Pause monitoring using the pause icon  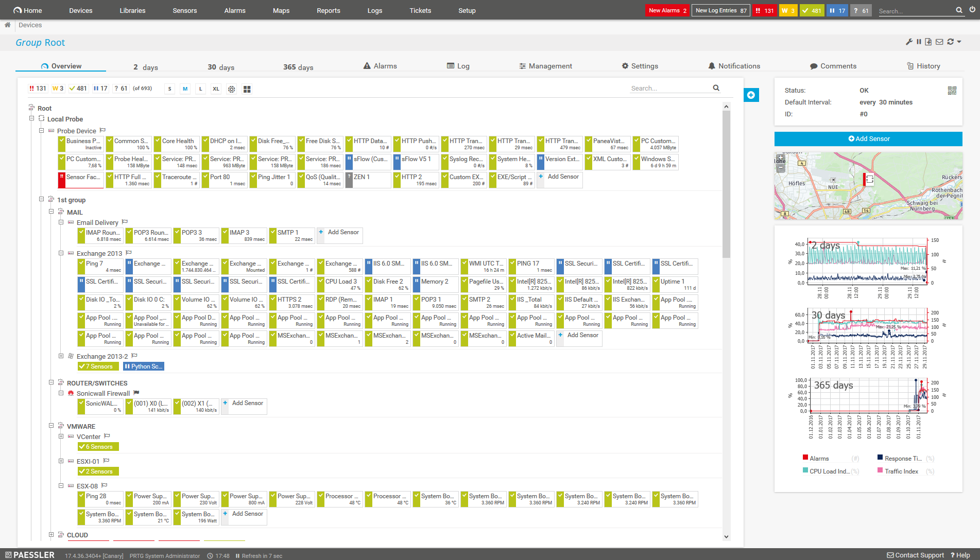point(919,42)
